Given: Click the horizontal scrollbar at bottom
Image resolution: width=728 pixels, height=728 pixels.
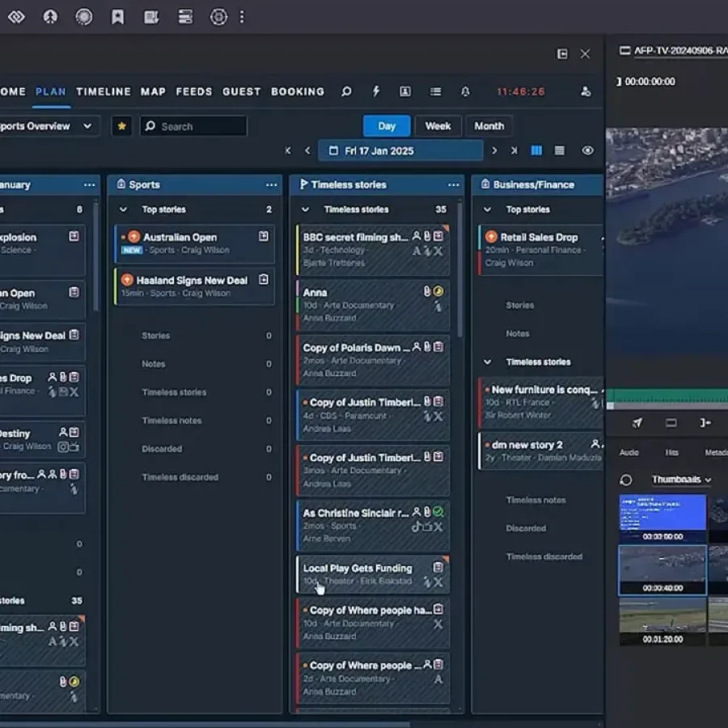Looking at the screenshot, I should (205, 724).
